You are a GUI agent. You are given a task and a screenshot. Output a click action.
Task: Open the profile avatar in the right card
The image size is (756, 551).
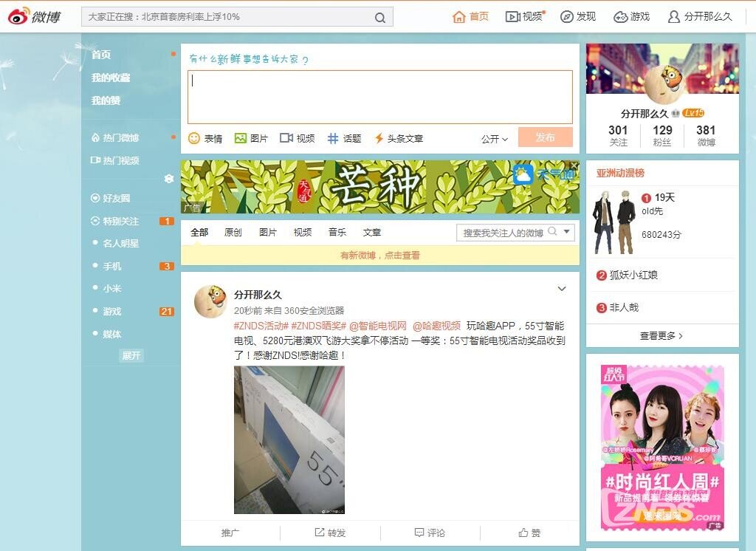pyautogui.click(x=663, y=84)
